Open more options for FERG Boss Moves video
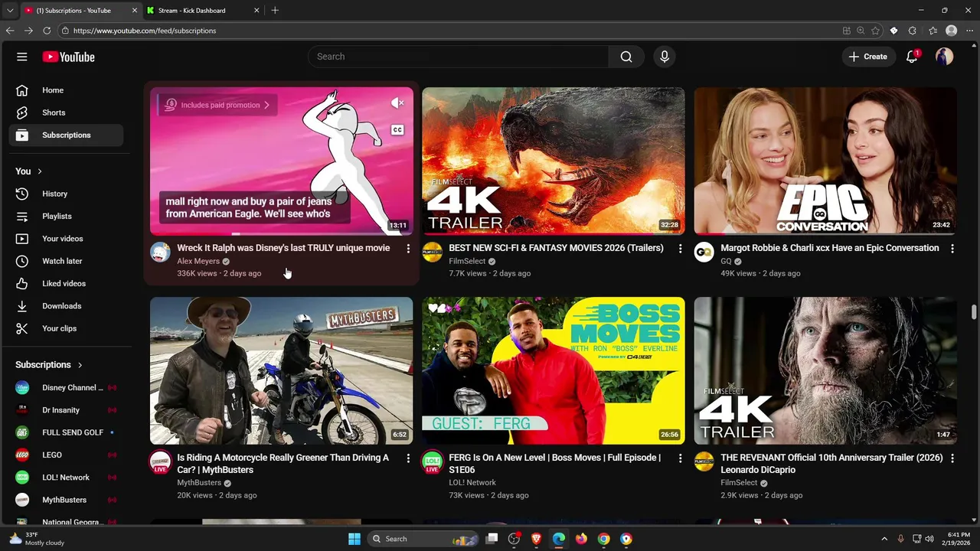The height and width of the screenshot is (551, 980). pos(680,458)
